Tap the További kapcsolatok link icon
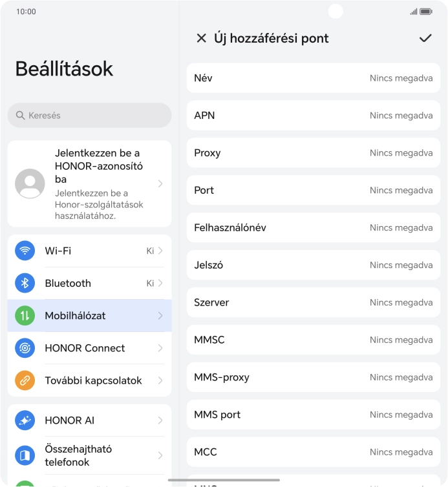The width and height of the screenshot is (448, 487). pos(25,380)
